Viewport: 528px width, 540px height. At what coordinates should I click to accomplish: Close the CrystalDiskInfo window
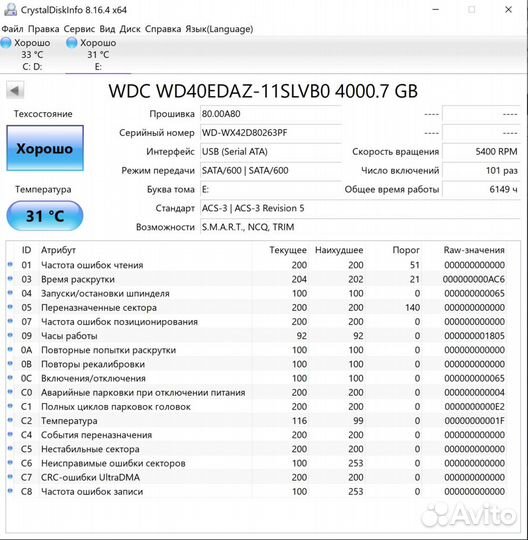tap(508, 10)
